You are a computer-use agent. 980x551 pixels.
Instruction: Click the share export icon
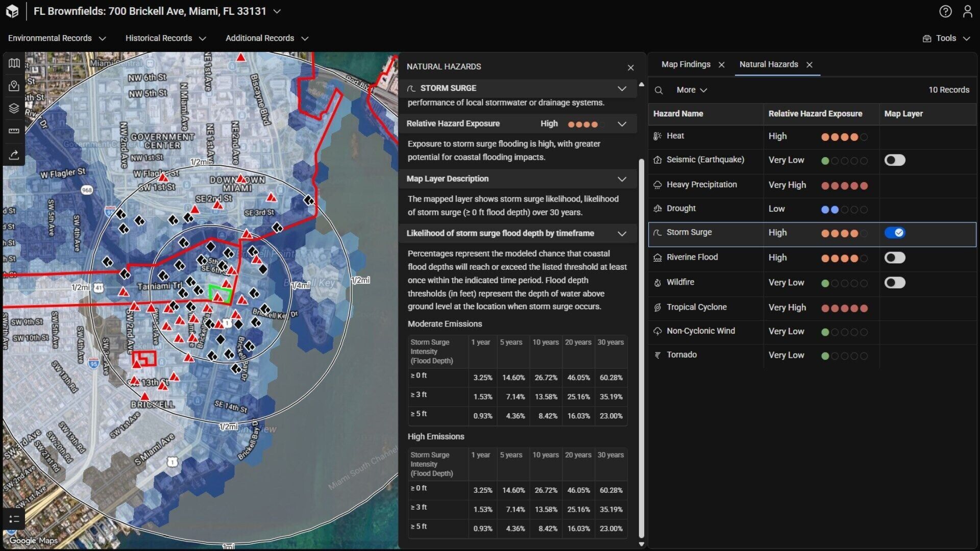point(14,155)
